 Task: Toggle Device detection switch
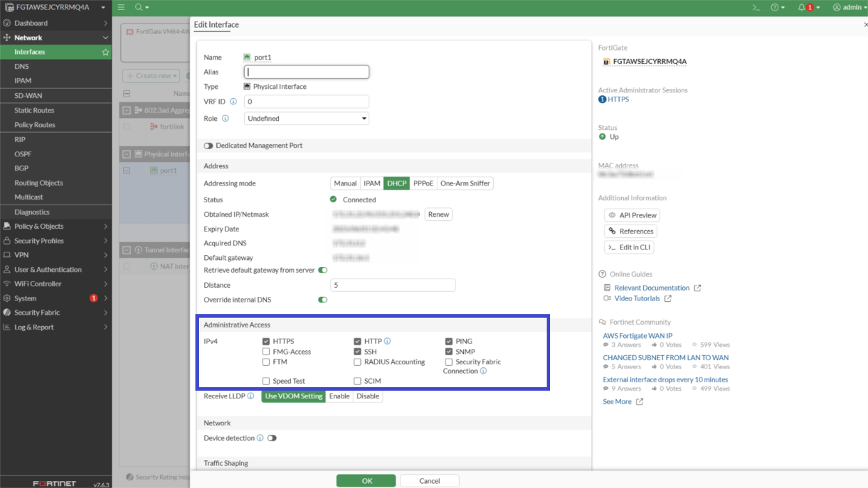click(x=272, y=439)
